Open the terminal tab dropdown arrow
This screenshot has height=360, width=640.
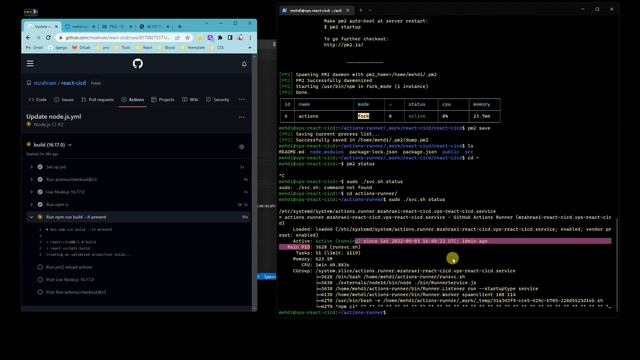[x=370, y=10]
